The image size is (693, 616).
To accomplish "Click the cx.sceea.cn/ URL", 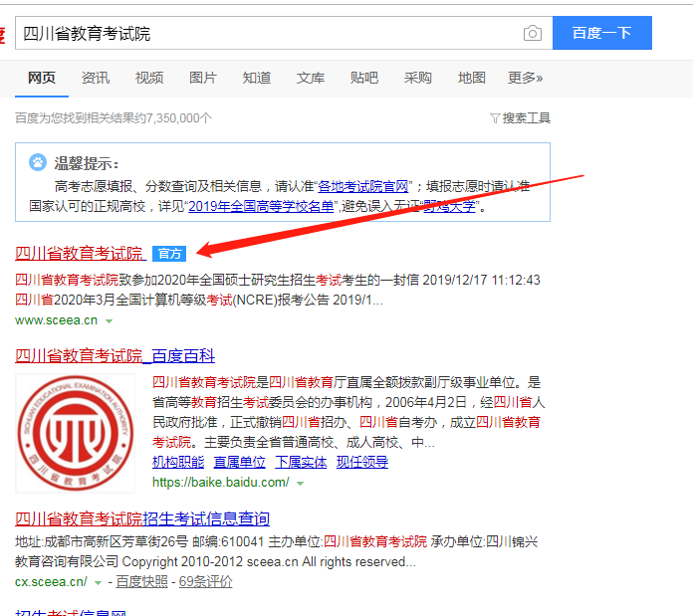I will point(51,582).
